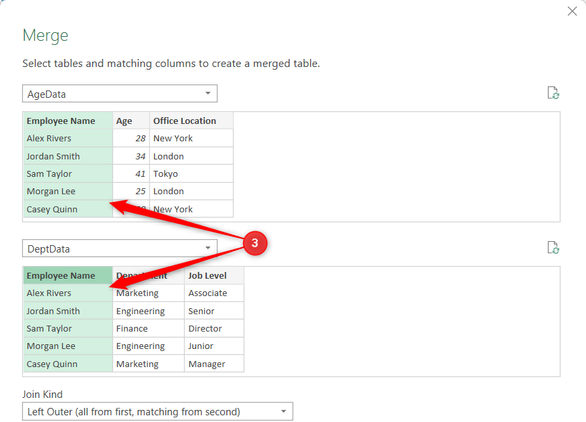
Task: Click Alex Rivers in the AgeData table
Action: (x=68, y=138)
